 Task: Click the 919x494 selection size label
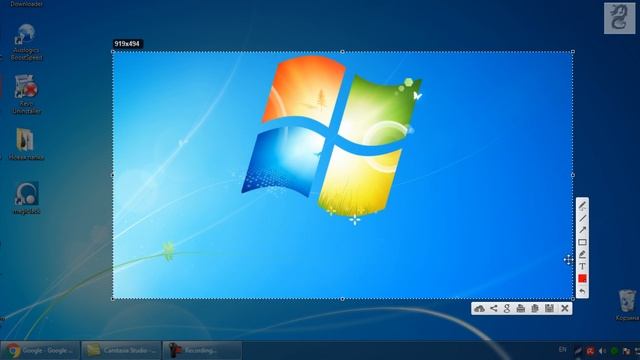127,44
